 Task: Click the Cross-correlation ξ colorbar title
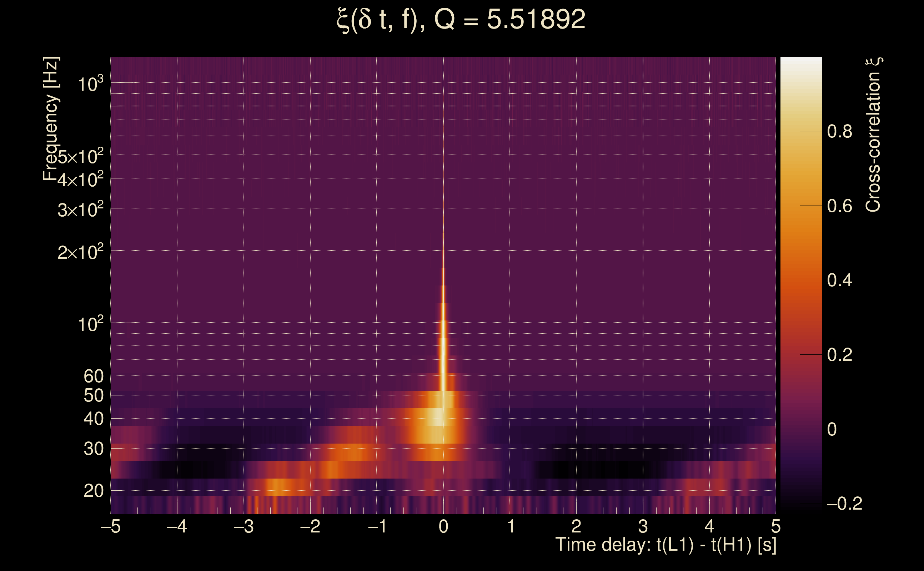(x=873, y=135)
